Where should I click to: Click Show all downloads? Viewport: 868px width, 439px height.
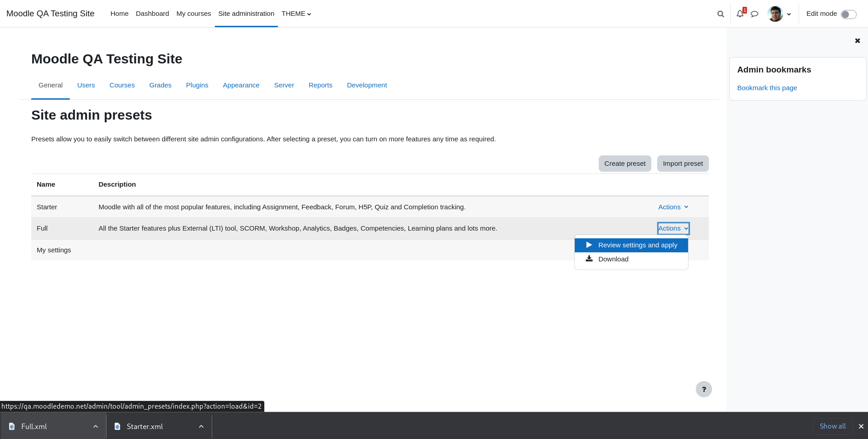[833, 426]
